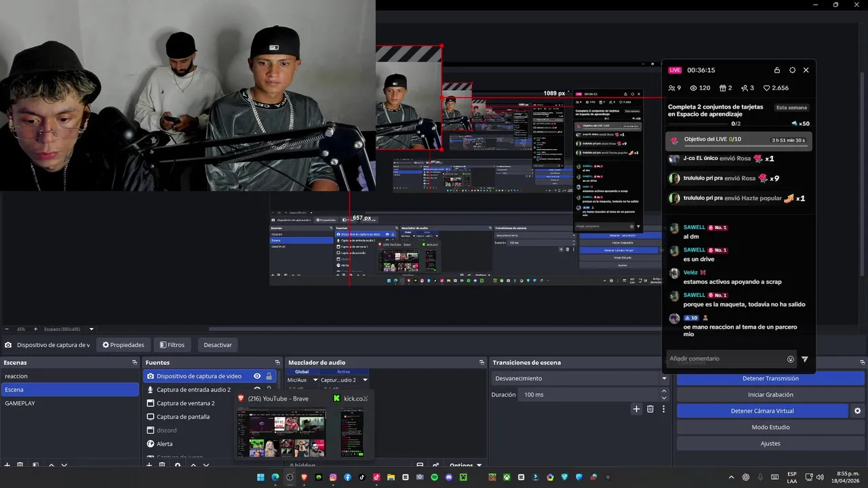Move scene up in Escenas list
This screenshot has height=488, width=868.
(51, 465)
